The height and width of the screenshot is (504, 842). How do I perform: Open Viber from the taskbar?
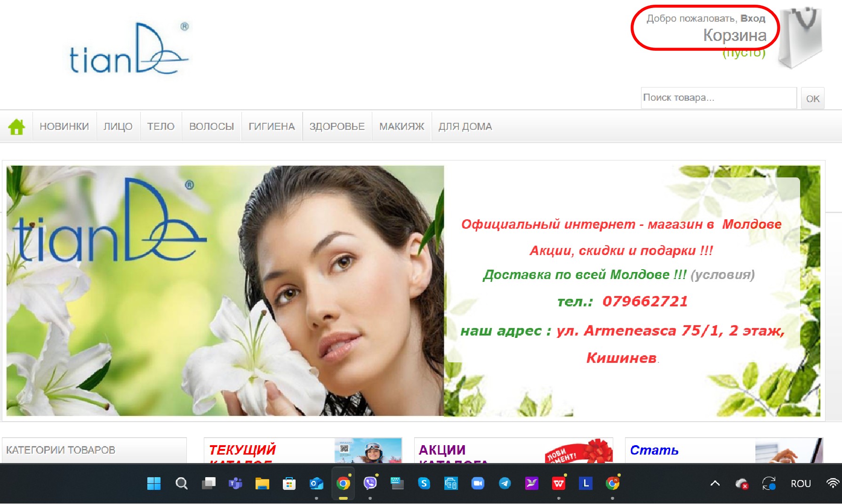[x=370, y=483]
